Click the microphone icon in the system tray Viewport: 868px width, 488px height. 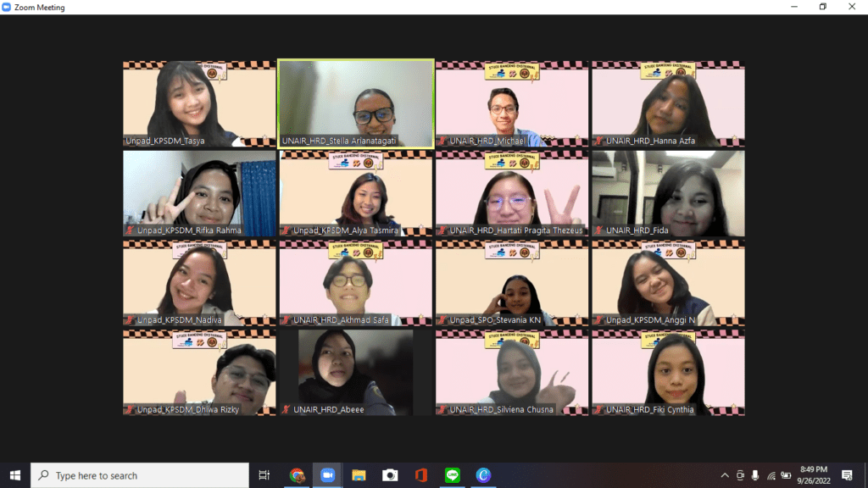(755, 475)
